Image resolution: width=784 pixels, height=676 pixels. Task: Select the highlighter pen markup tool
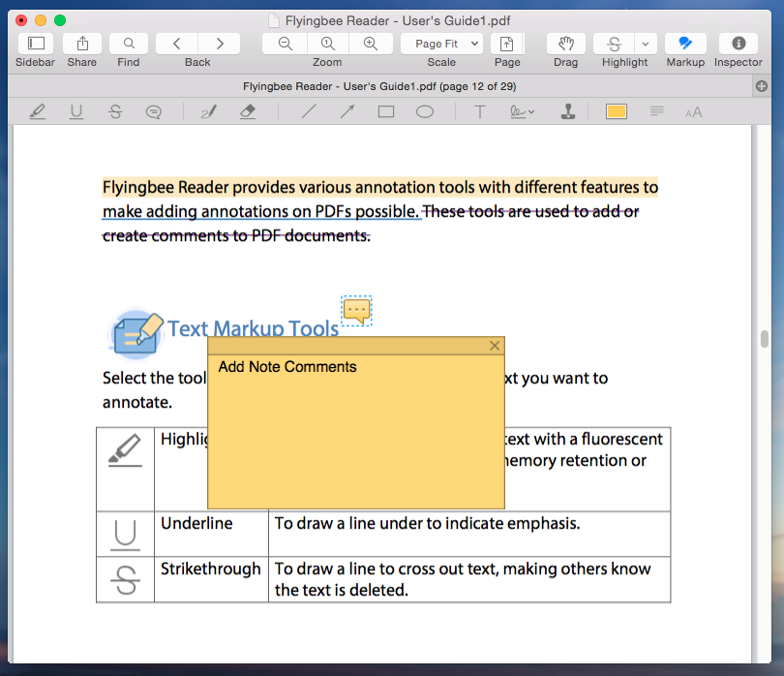coord(38,111)
